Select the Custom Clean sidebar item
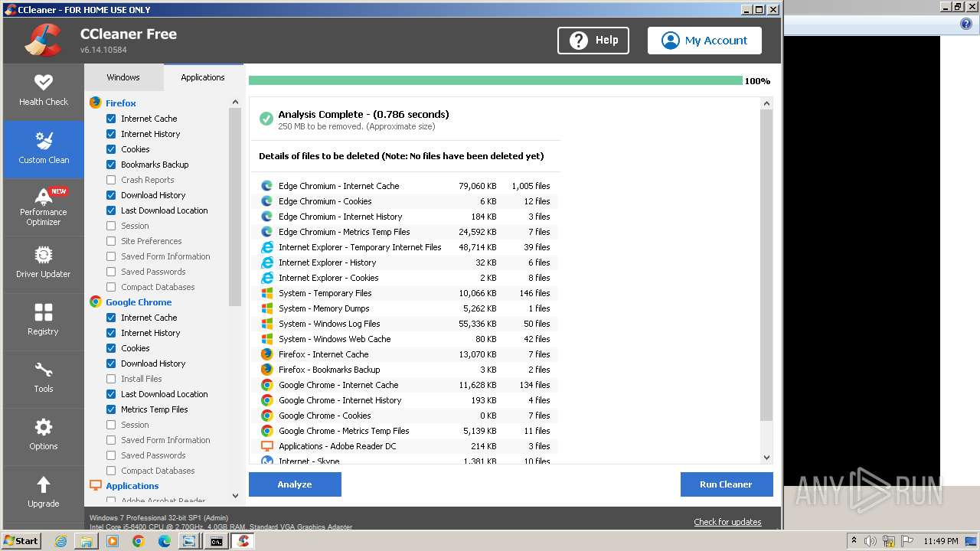The image size is (980, 551). [44, 148]
